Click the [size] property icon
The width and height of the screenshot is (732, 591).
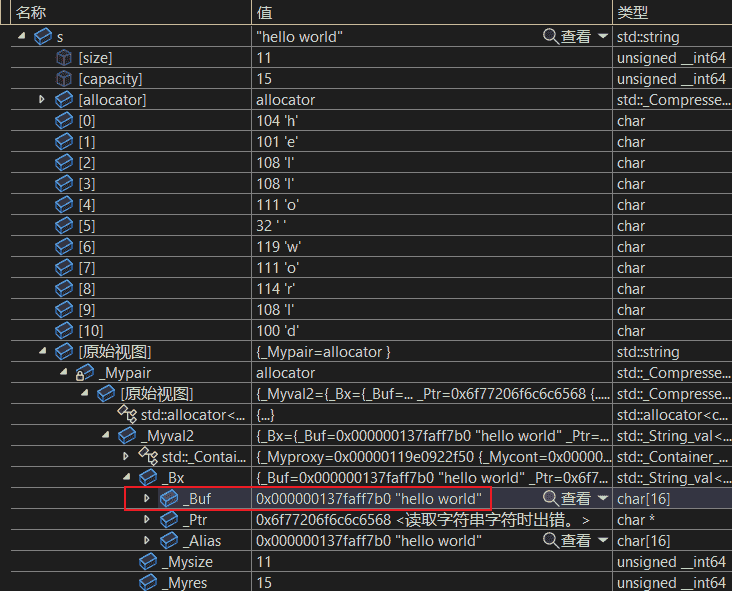pyautogui.click(x=64, y=58)
